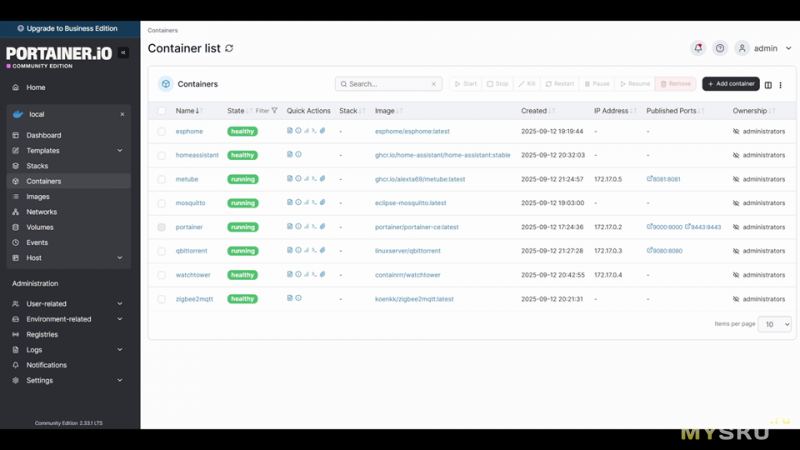Refresh the container list
The height and width of the screenshot is (450, 800).
(229, 48)
